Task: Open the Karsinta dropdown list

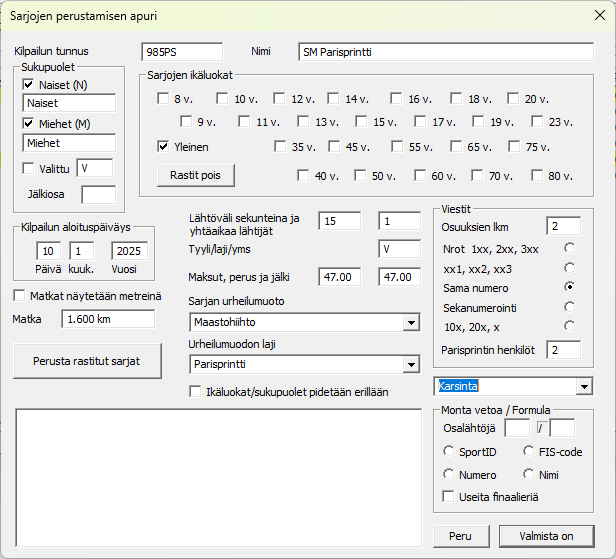Action: click(583, 386)
